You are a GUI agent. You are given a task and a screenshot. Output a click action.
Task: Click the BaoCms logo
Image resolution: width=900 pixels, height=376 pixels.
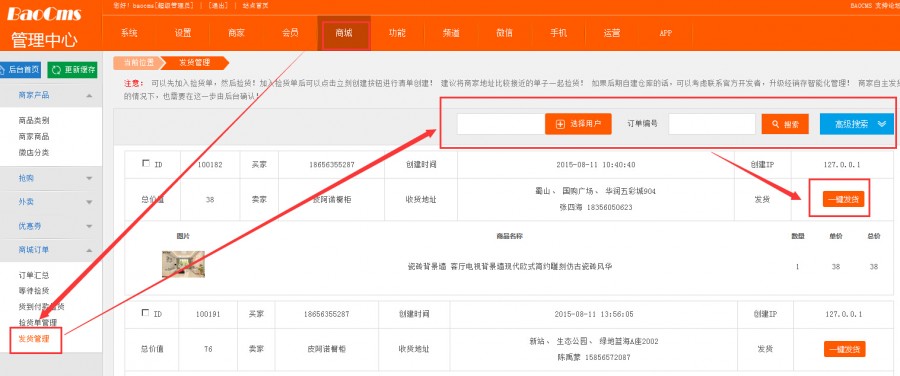(x=44, y=14)
